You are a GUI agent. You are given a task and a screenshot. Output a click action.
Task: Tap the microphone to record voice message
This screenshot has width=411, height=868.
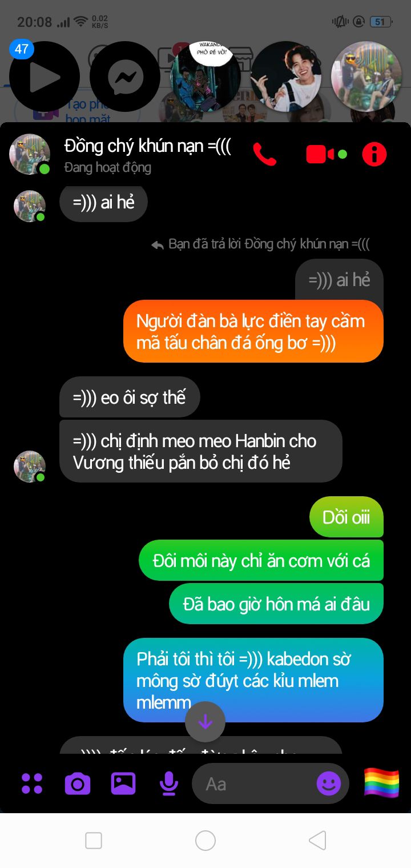[169, 783]
